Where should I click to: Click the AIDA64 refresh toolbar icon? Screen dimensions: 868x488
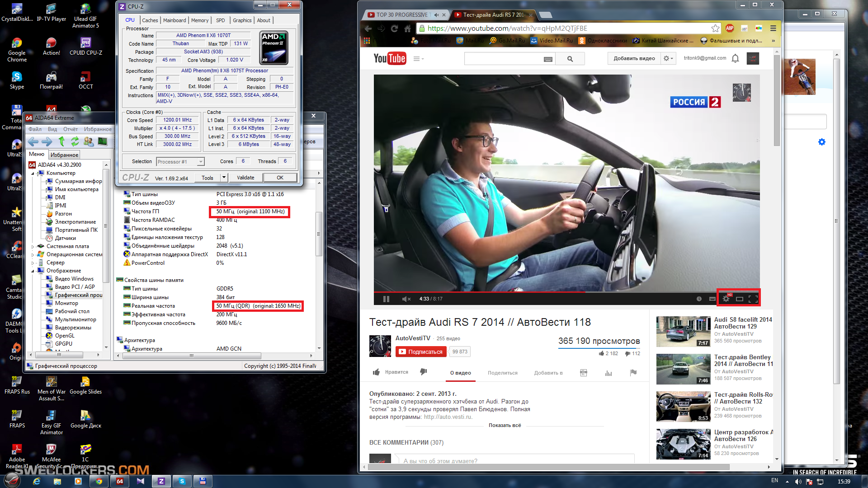75,142
